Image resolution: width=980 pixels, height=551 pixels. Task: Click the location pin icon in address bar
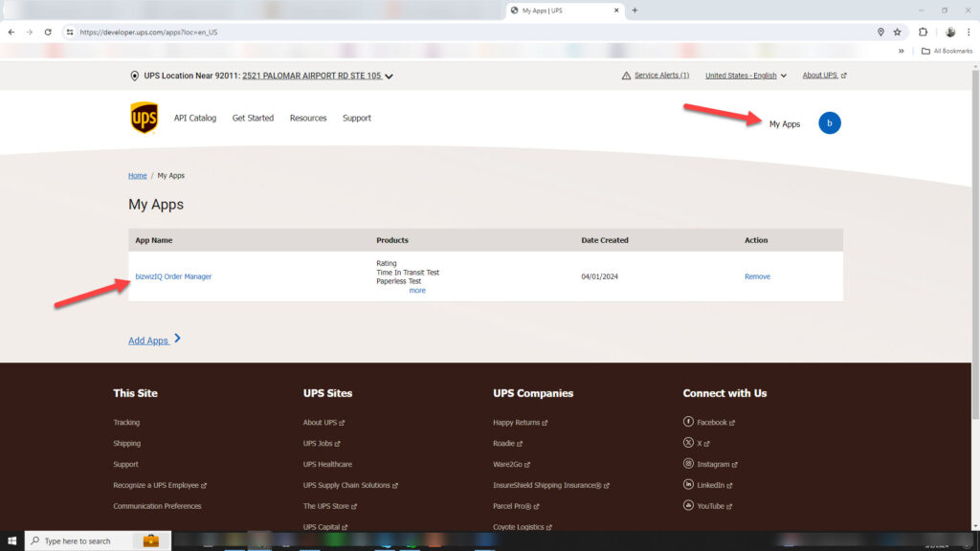coord(880,32)
